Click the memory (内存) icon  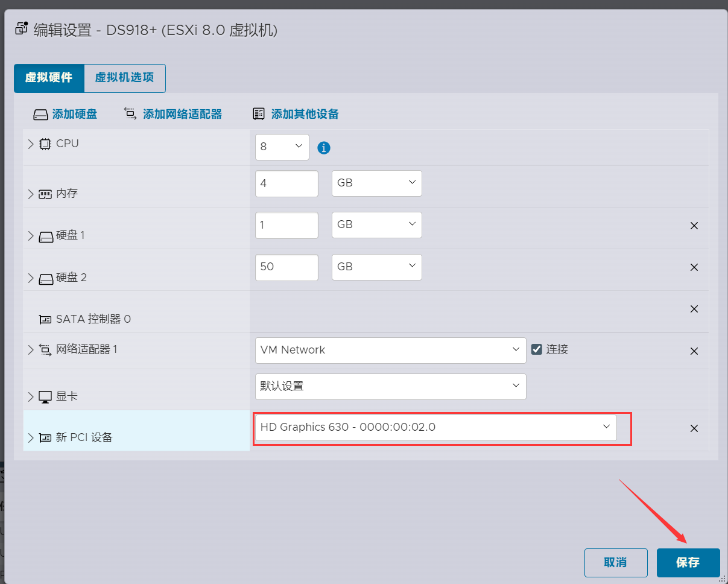pyautogui.click(x=45, y=194)
